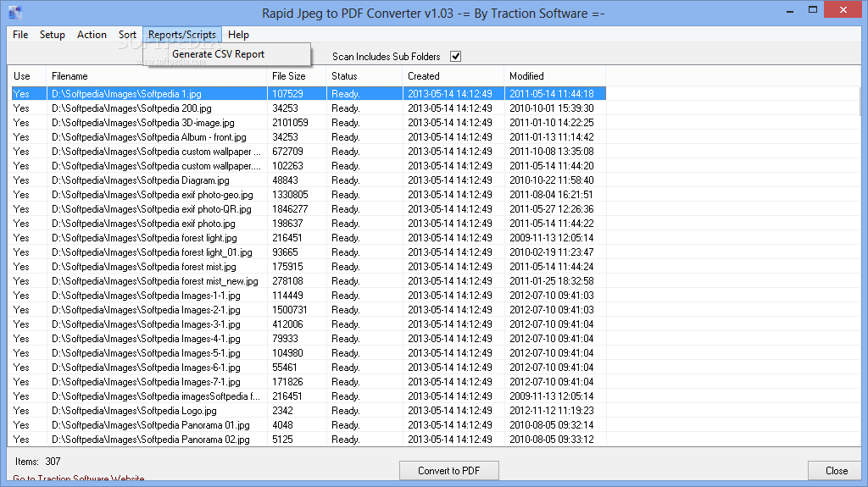
Task: Maximize the converter window
Action: (x=813, y=10)
